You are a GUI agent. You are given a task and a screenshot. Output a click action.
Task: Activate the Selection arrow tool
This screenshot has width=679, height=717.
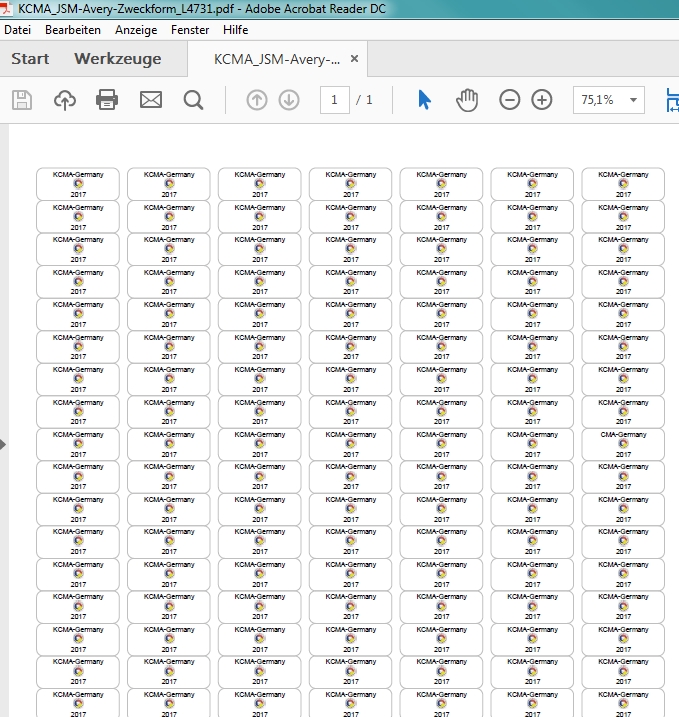tap(424, 100)
